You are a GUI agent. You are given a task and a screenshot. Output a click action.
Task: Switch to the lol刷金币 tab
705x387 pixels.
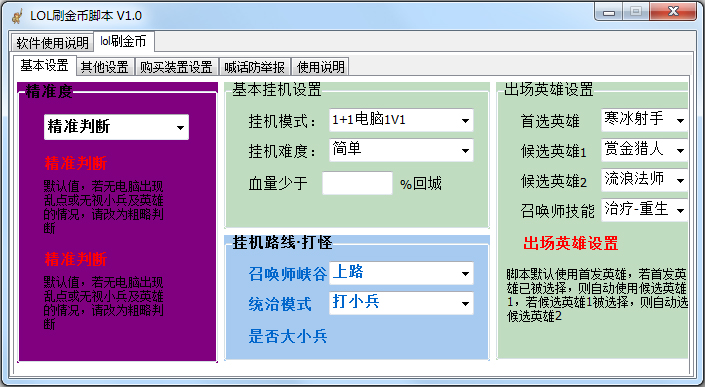pos(124,41)
